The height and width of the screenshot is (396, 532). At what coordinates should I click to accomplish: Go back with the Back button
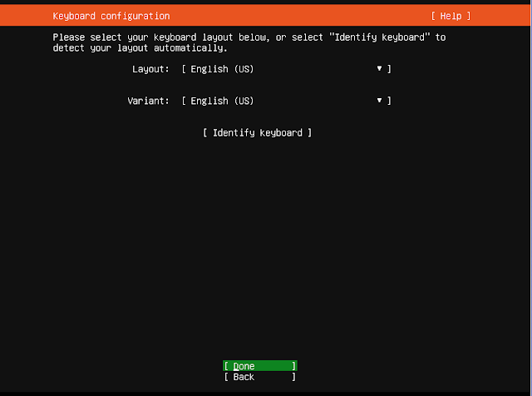(260, 377)
